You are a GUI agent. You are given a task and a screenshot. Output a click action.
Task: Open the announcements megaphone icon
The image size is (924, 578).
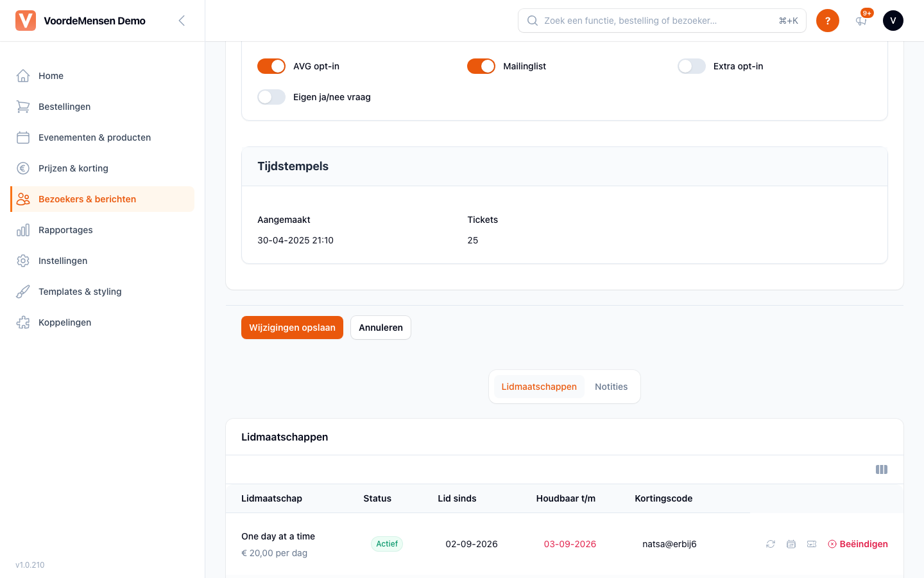(861, 21)
